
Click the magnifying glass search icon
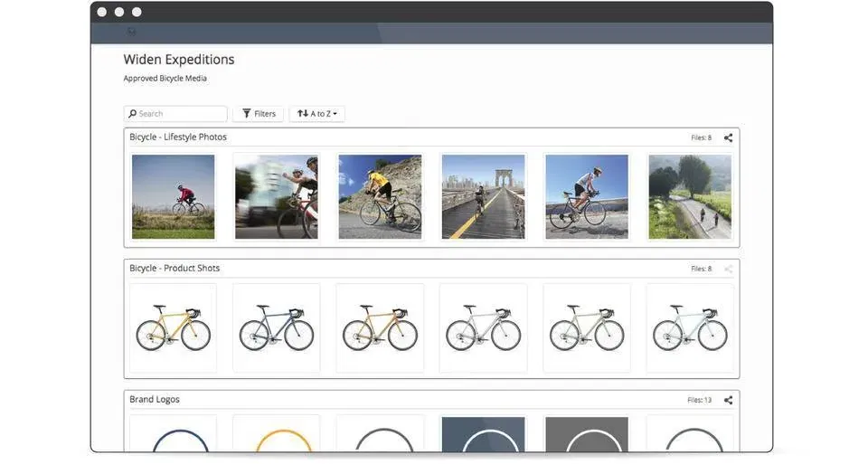(133, 114)
